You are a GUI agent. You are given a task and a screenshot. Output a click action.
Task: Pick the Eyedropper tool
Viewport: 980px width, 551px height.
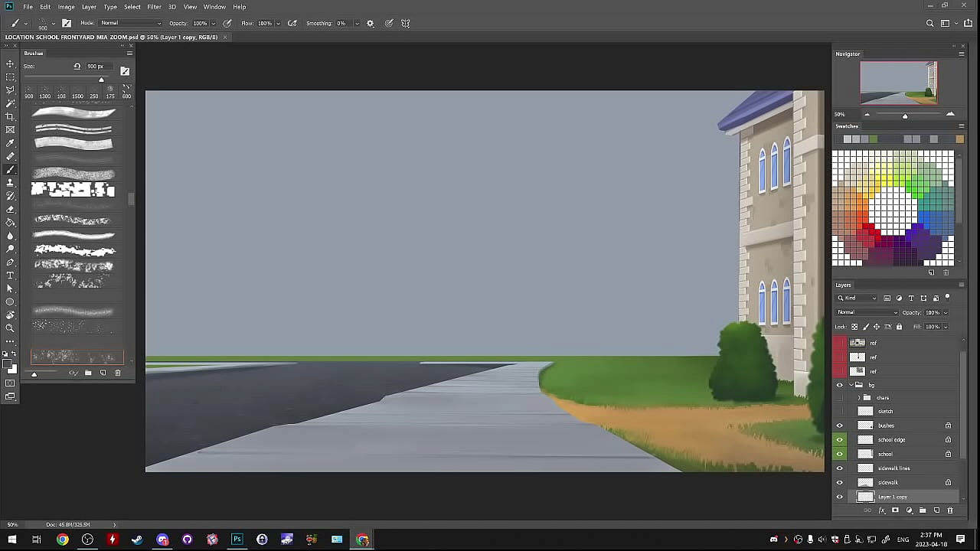pos(10,143)
